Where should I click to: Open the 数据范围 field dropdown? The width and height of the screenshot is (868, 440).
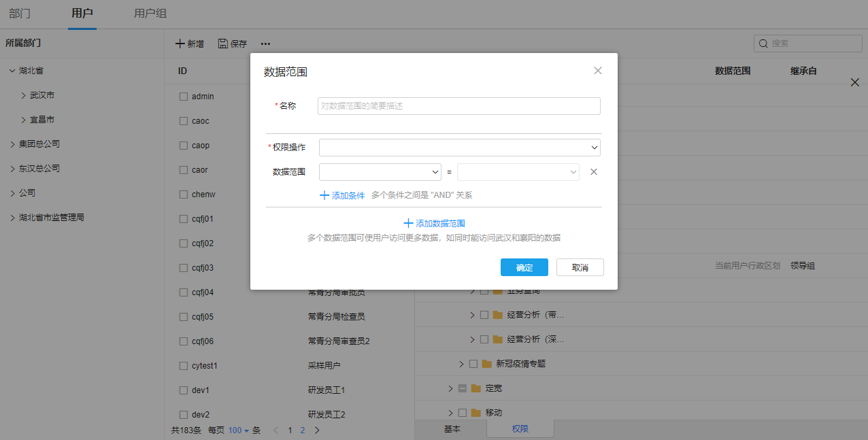pyautogui.click(x=381, y=172)
